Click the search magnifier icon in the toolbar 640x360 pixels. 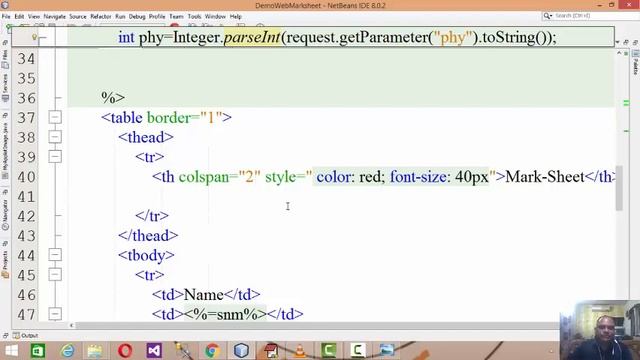tap(547, 16)
